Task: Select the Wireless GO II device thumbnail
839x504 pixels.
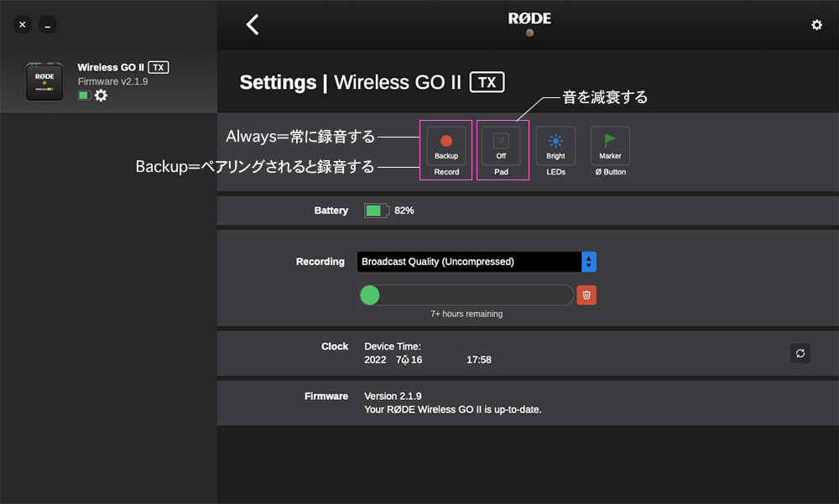Action: [x=44, y=81]
